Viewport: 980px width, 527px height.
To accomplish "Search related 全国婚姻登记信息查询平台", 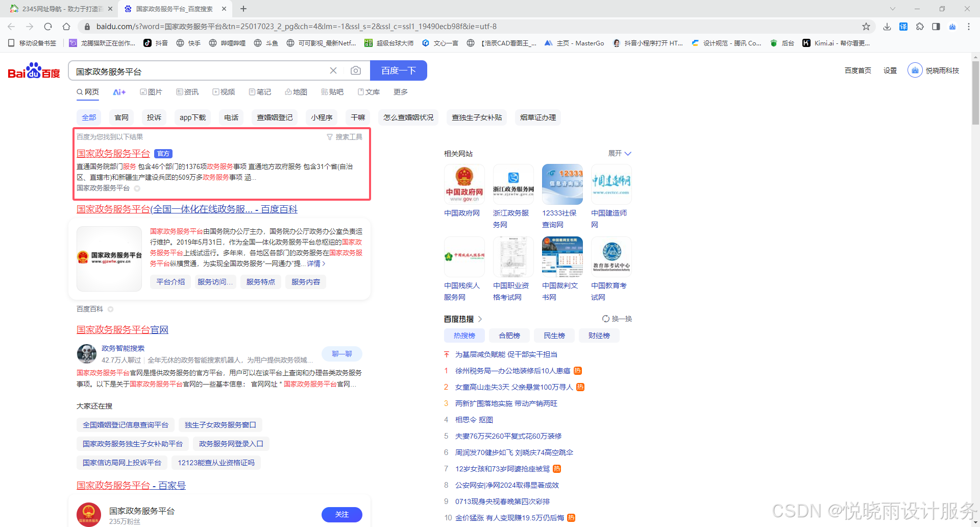I will point(126,425).
